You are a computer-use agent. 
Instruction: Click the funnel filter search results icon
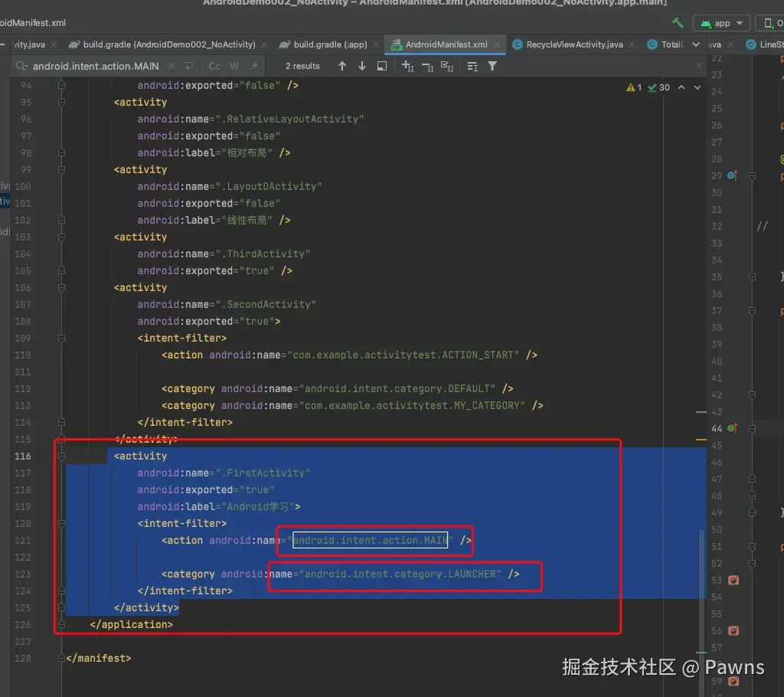(492, 66)
